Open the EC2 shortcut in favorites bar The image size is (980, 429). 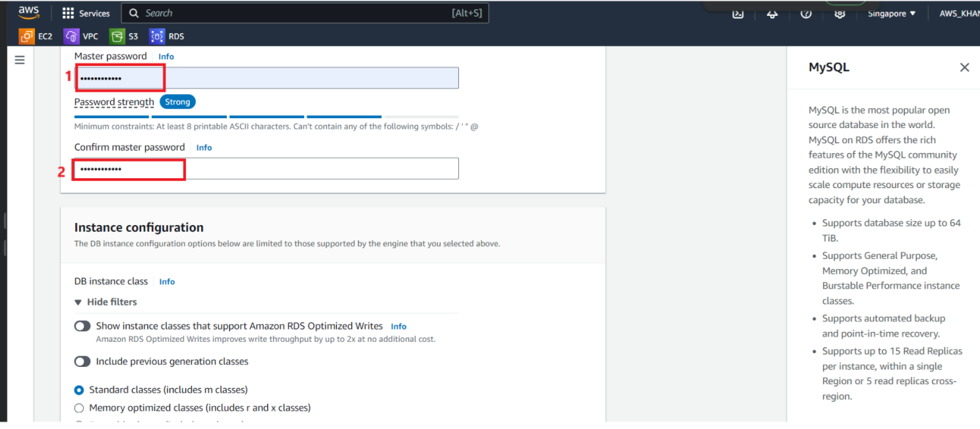point(36,36)
